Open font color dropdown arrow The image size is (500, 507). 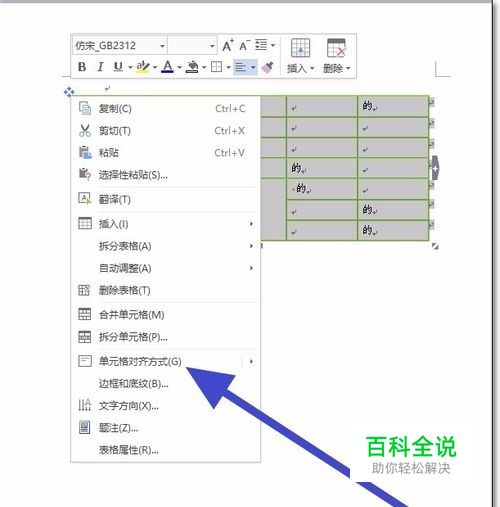(x=179, y=67)
